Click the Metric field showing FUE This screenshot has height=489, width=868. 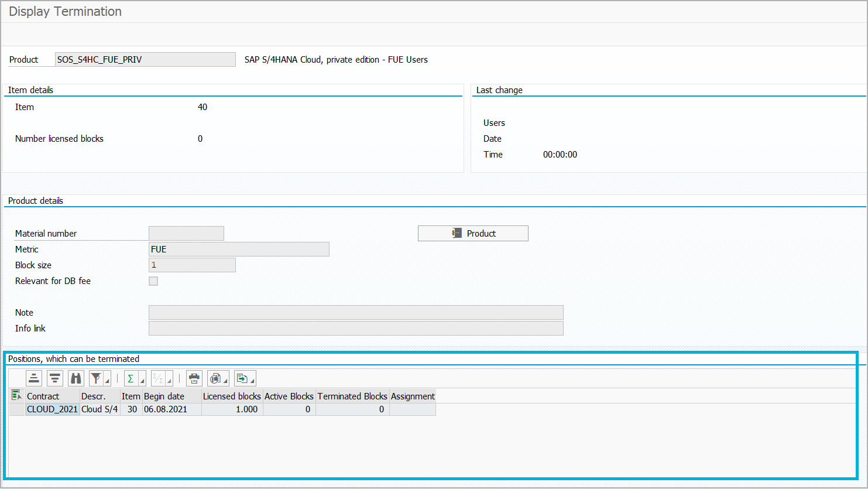click(x=239, y=249)
